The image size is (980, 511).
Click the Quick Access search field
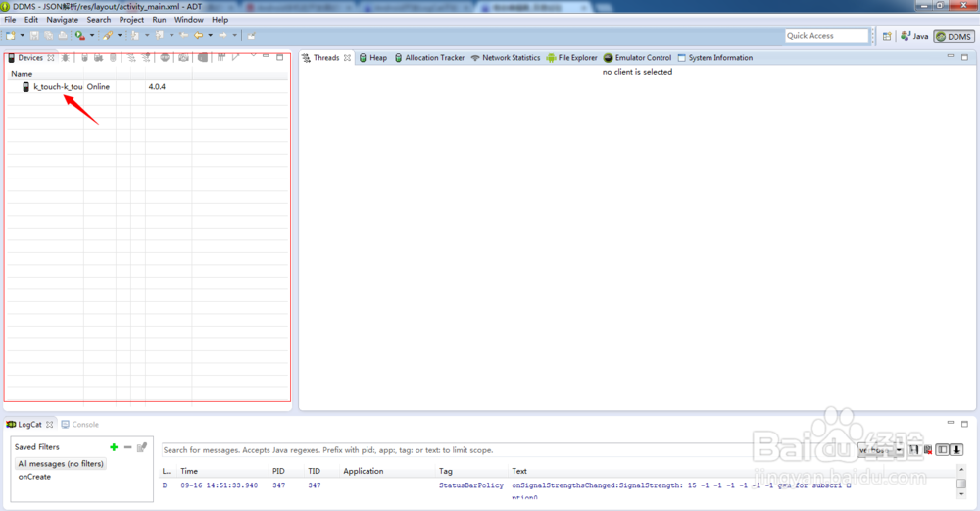(827, 36)
